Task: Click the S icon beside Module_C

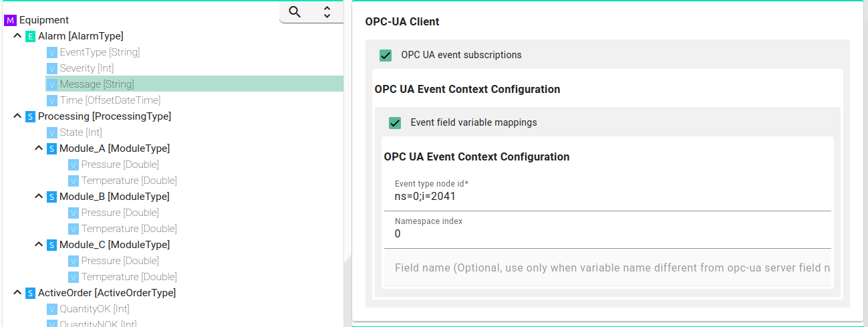Action: click(52, 245)
